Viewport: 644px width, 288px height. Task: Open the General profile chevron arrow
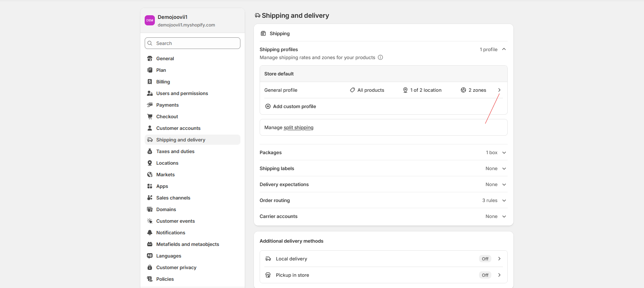click(x=499, y=90)
